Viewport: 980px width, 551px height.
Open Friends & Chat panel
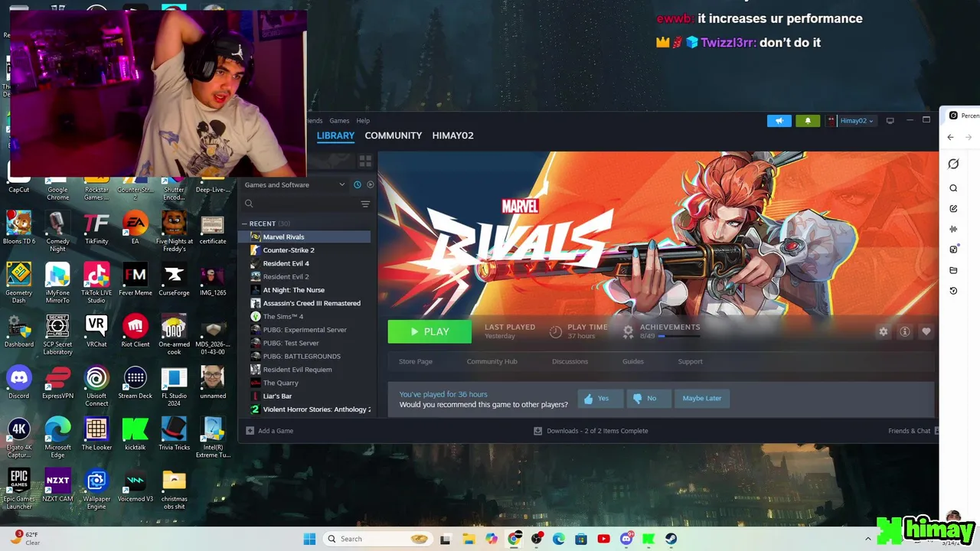tap(912, 431)
